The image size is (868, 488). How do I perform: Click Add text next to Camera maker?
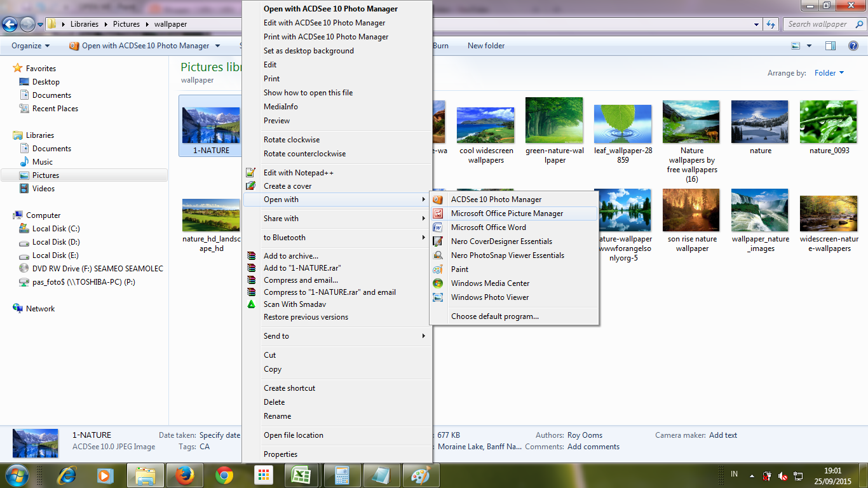point(723,435)
